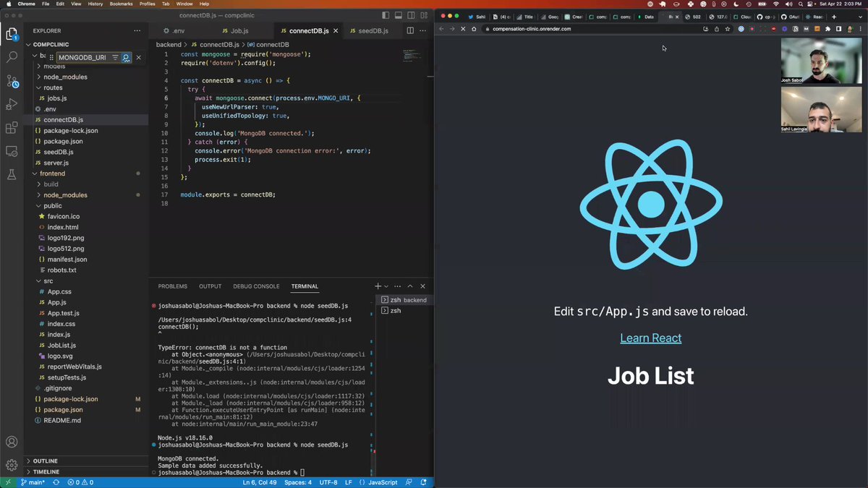Toggle fuzzy match in explorer find widget

[126, 57]
